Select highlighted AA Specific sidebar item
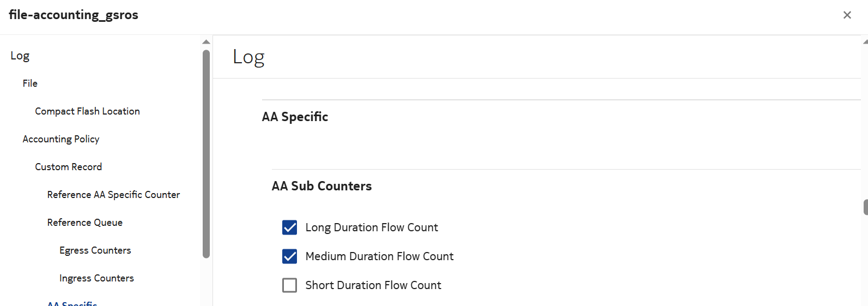This screenshot has width=868, height=306. [x=72, y=303]
